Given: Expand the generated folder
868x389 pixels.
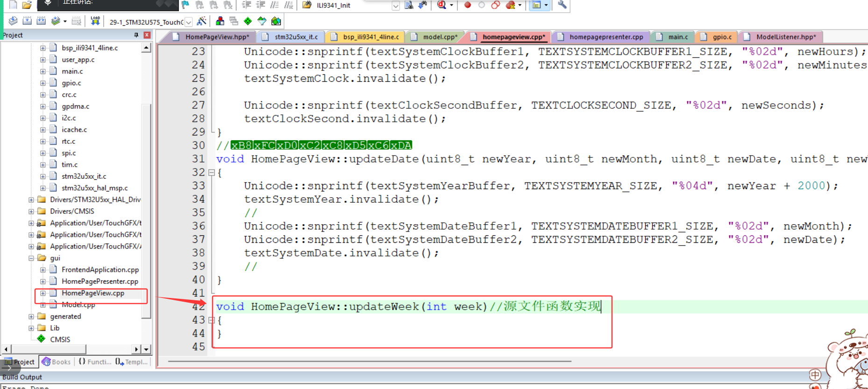Looking at the screenshot, I should [31, 316].
